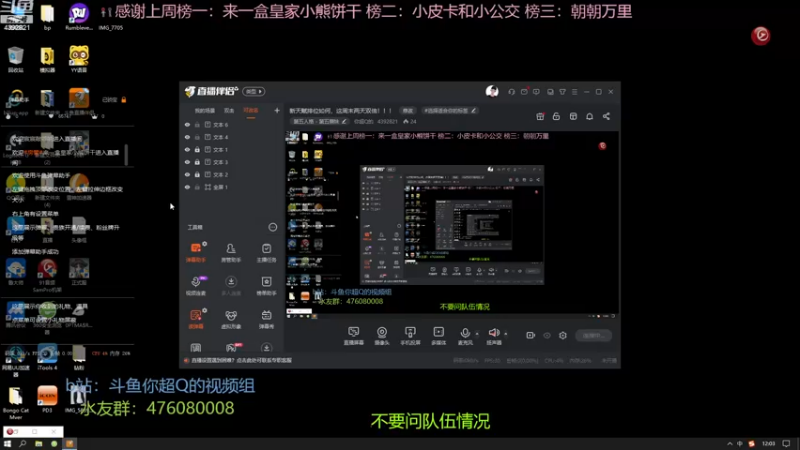Screen dimensions: 800x450
Task: Open the mode switch pill beside the logo
Action: point(254,91)
